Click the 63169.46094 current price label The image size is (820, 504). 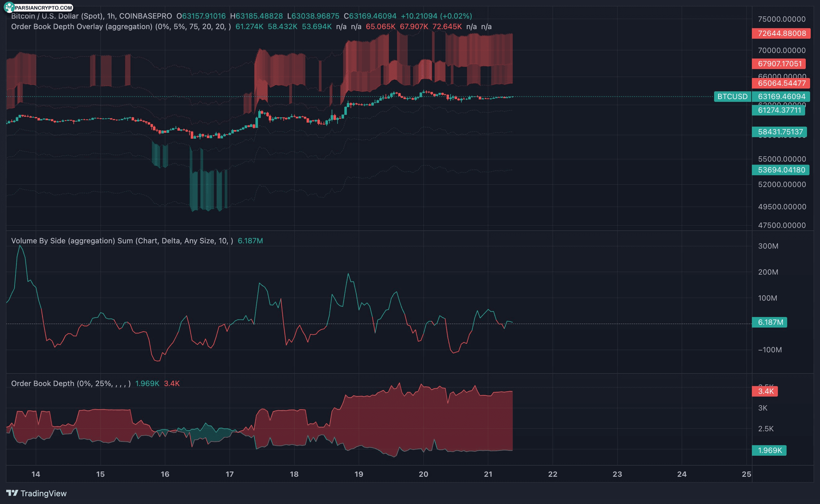click(781, 97)
